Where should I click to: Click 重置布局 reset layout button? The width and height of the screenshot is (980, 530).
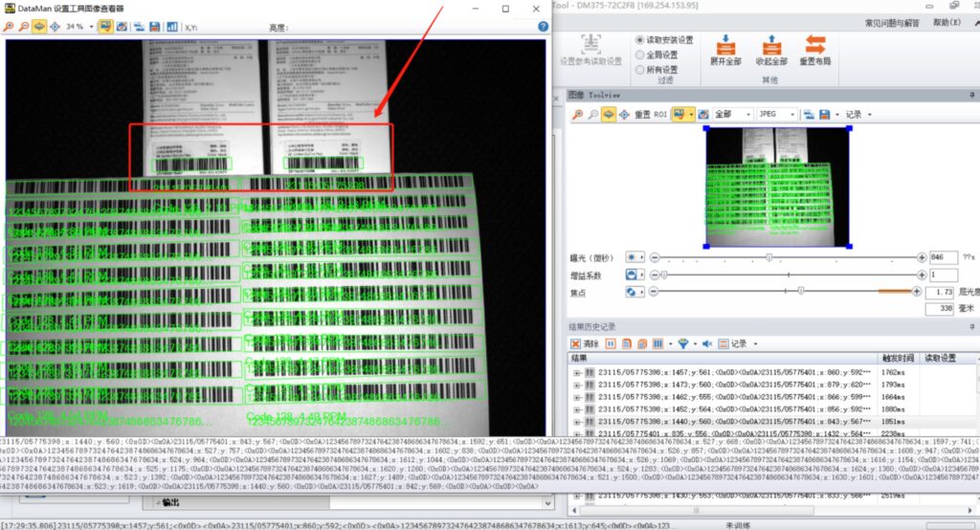tap(815, 51)
